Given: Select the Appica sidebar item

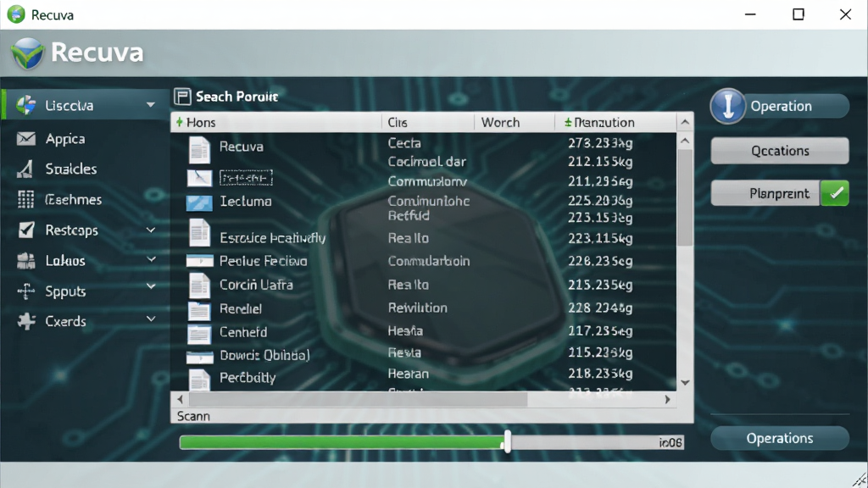Looking at the screenshot, I should click(x=86, y=138).
